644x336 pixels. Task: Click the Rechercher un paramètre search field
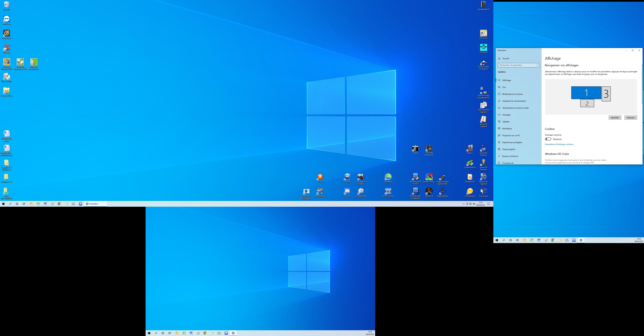(517, 65)
